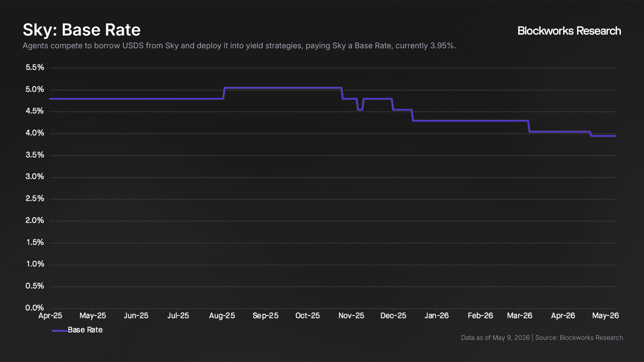Click the purple Base Rate legend swatch
This screenshot has width=644, height=362.
tap(59, 330)
